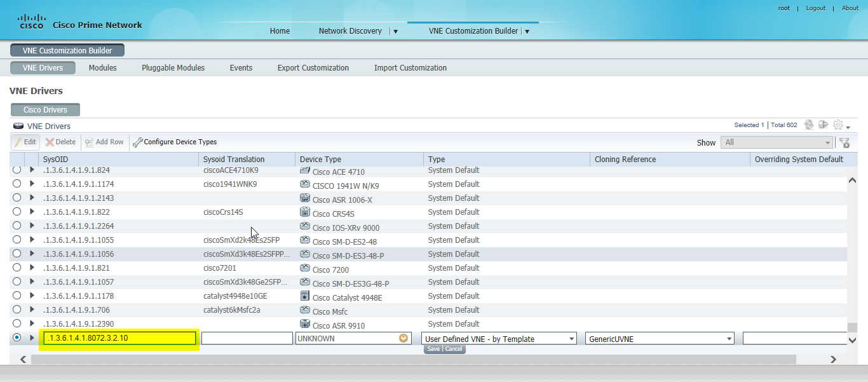Switch to the Modules tab
Screen dimensions: 868x382
[102, 67]
